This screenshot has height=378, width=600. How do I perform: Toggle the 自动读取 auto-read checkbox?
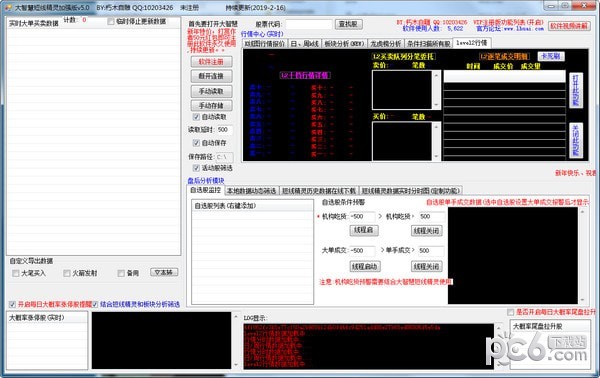pyautogui.click(x=196, y=117)
